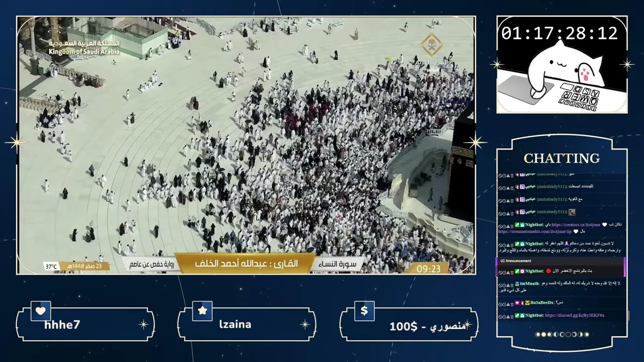The image size is (644, 362).
Task: Warn Bo3aBeeDx using the triangle icon
Action: (508, 304)
